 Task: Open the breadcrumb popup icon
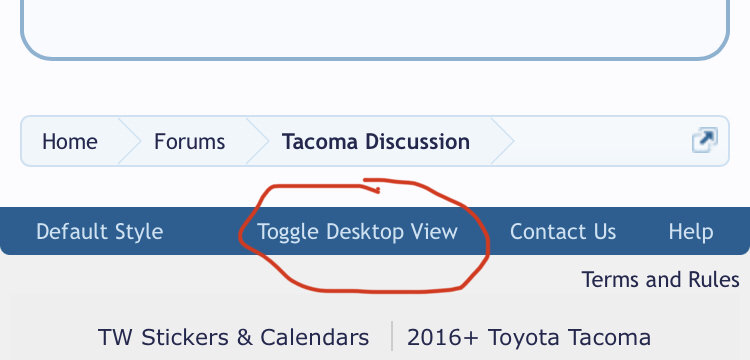[705, 140]
